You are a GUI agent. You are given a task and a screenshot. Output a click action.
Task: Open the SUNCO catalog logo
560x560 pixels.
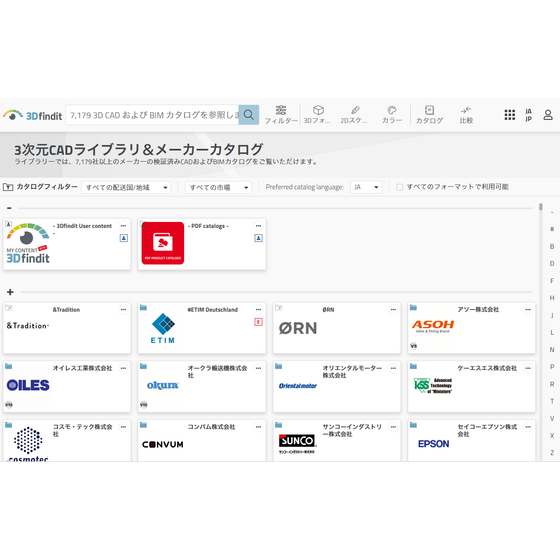(x=297, y=444)
